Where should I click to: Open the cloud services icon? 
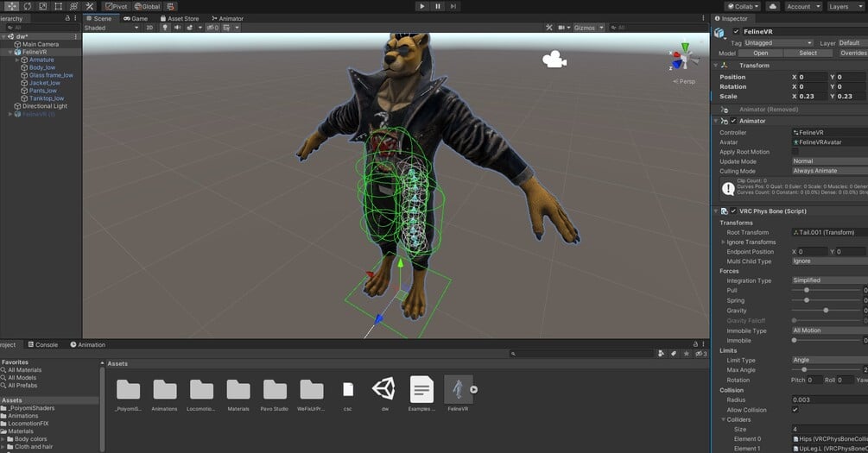[773, 7]
